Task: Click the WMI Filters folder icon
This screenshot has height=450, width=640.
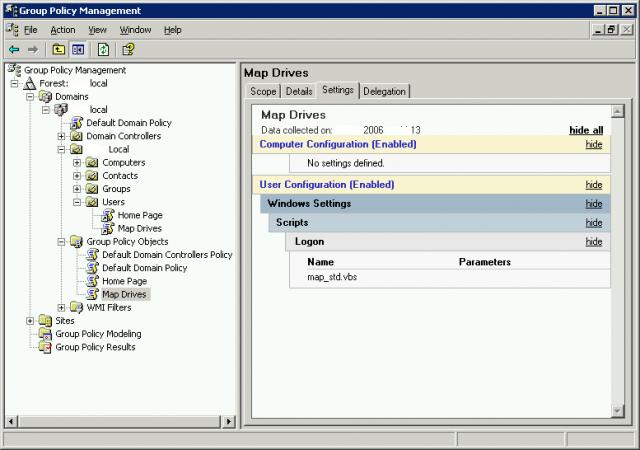Action: [x=77, y=307]
